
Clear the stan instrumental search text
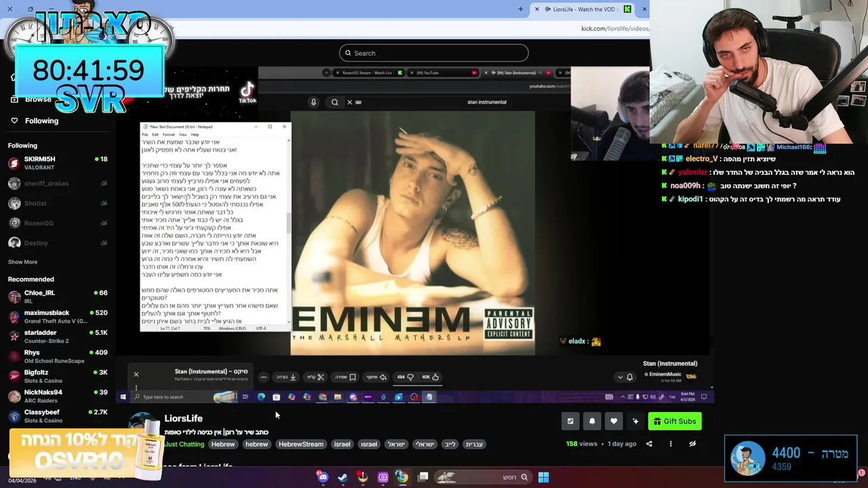350,102
